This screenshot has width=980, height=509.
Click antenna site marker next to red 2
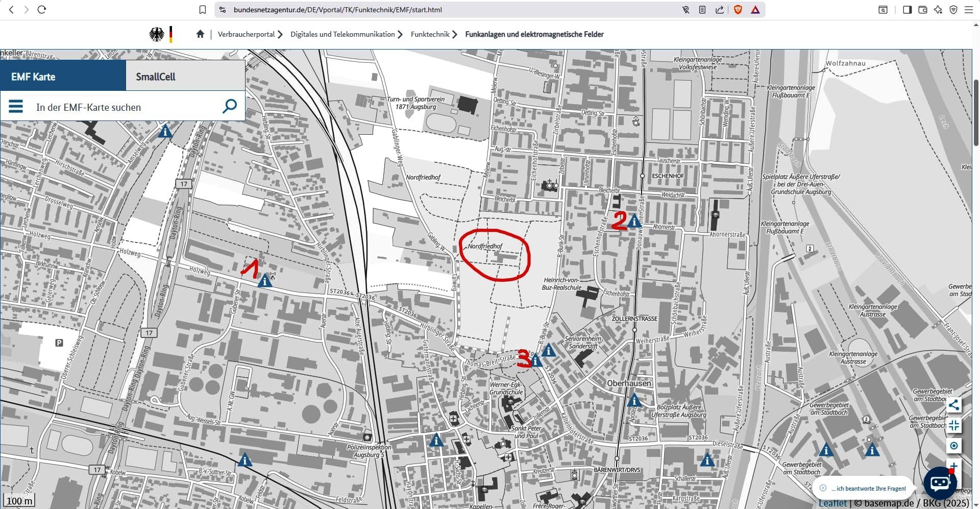coord(634,222)
